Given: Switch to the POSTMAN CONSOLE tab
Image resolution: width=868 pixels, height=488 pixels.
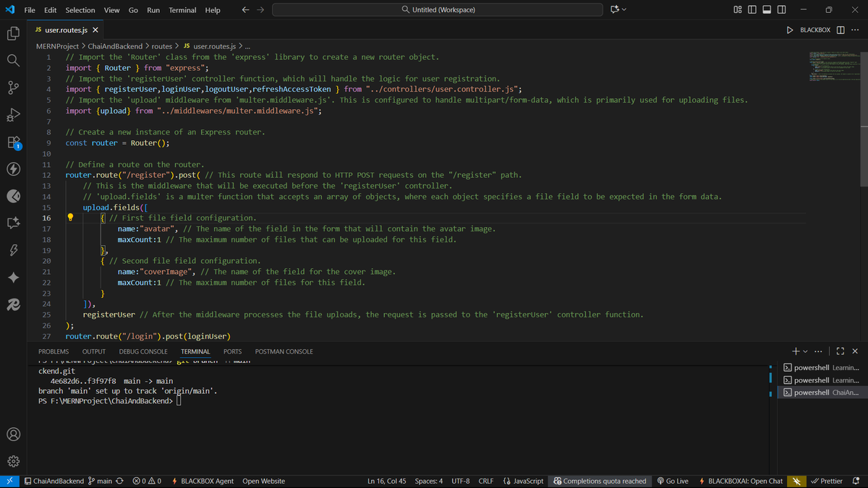Looking at the screenshot, I should 284,351.
